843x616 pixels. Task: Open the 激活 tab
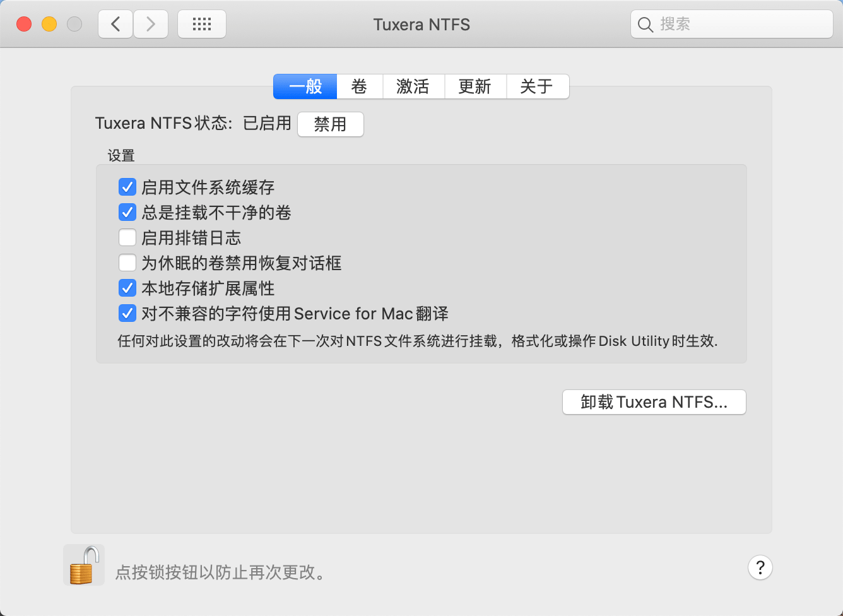413,86
